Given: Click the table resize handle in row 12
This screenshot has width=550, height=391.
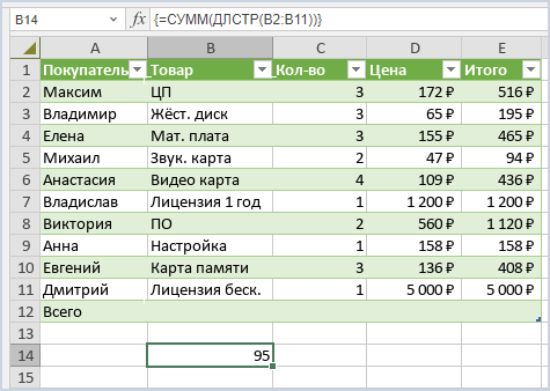Looking at the screenshot, I should (538, 319).
